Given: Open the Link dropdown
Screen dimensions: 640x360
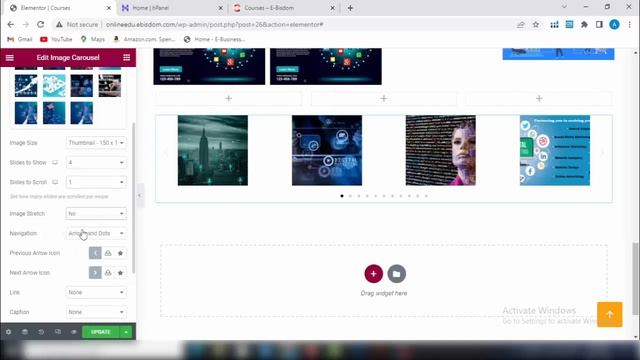Looking at the screenshot, I should click(x=96, y=292).
